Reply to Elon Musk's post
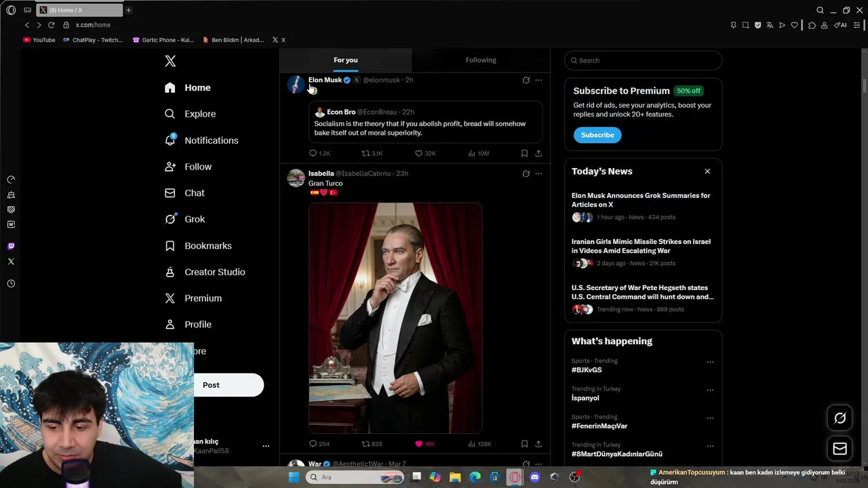This screenshot has width=868, height=488. click(319, 154)
